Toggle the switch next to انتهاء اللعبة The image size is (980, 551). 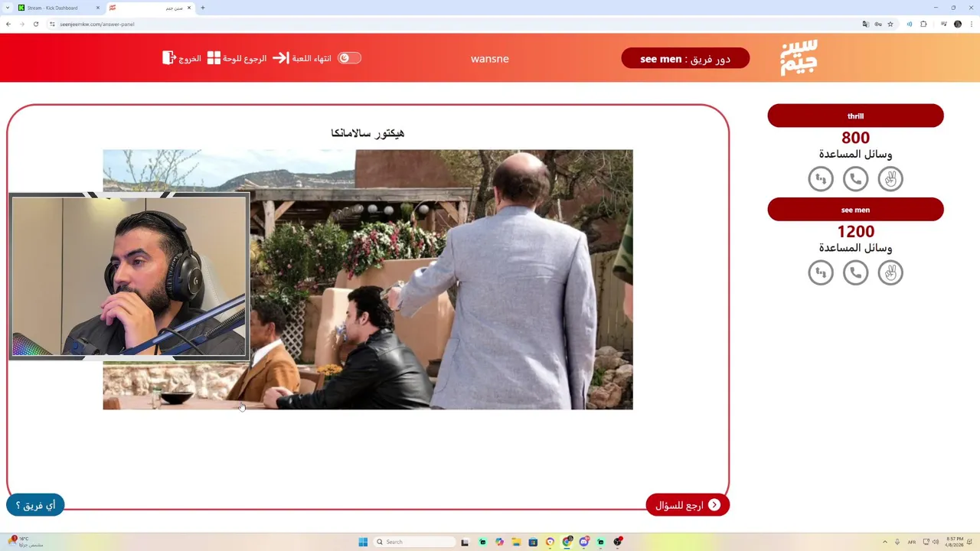point(349,58)
